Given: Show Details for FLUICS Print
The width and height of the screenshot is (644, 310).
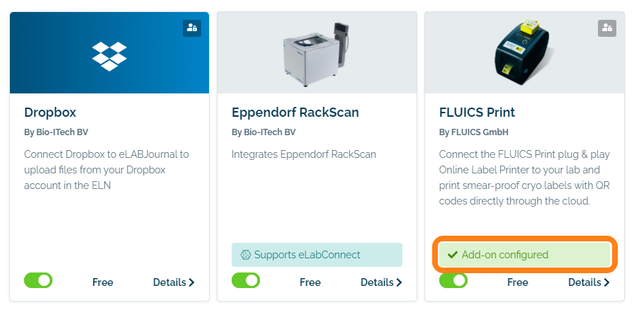Looking at the screenshot, I should pyautogui.click(x=589, y=282).
